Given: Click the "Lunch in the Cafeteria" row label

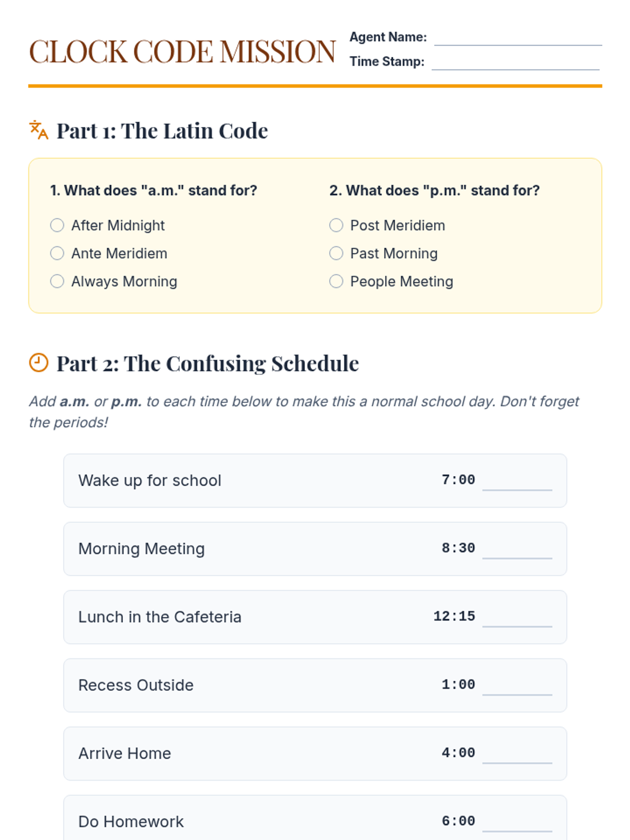Looking at the screenshot, I should point(160,617).
